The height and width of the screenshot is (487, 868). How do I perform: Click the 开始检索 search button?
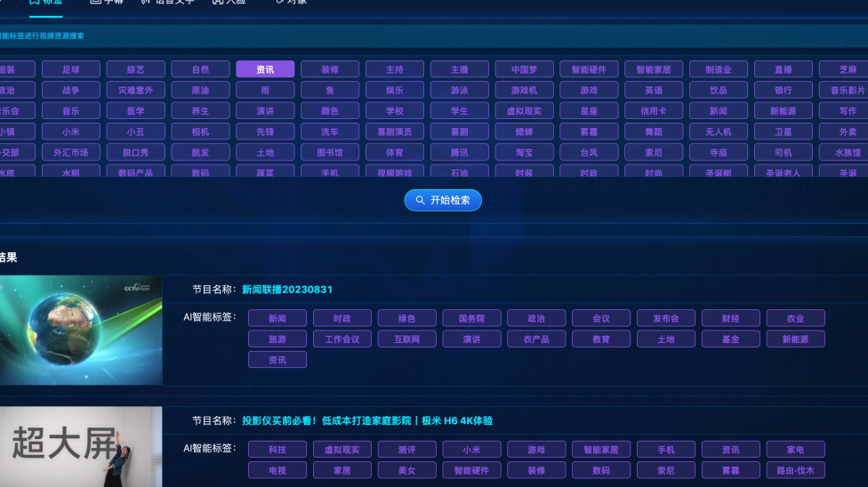[x=443, y=200]
